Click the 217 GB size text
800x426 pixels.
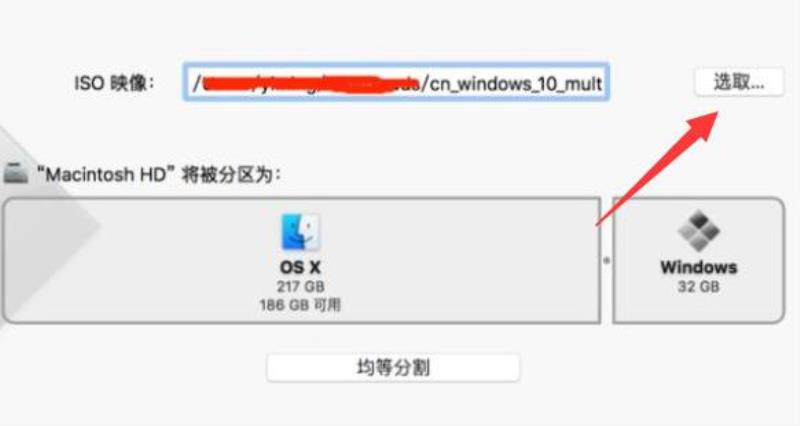(301, 287)
